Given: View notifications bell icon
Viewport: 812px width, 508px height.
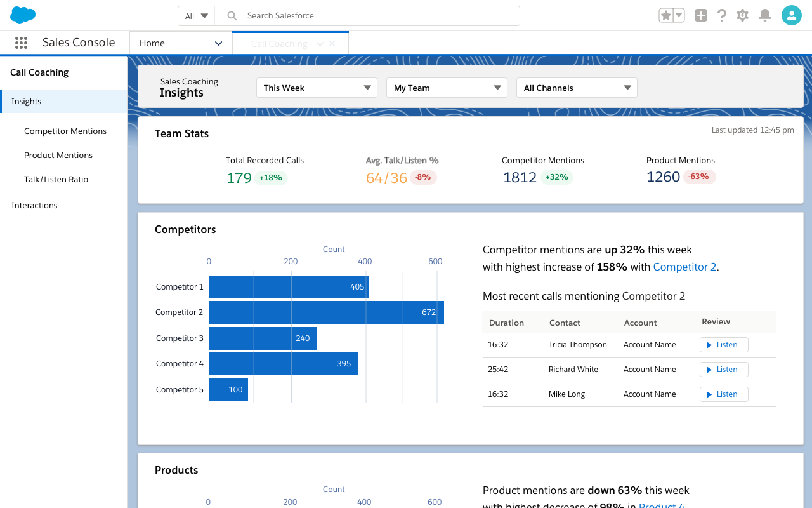Looking at the screenshot, I should pyautogui.click(x=765, y=16).
